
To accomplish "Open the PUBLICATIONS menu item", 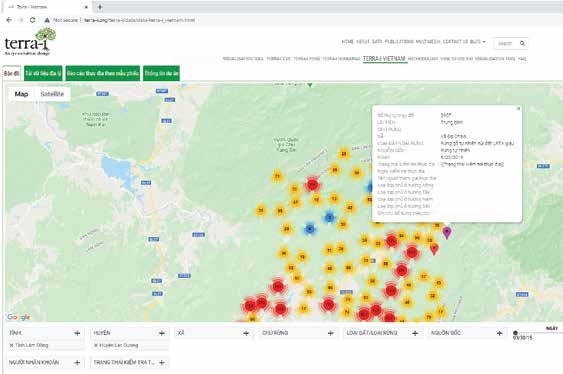I will click(399, 42).
